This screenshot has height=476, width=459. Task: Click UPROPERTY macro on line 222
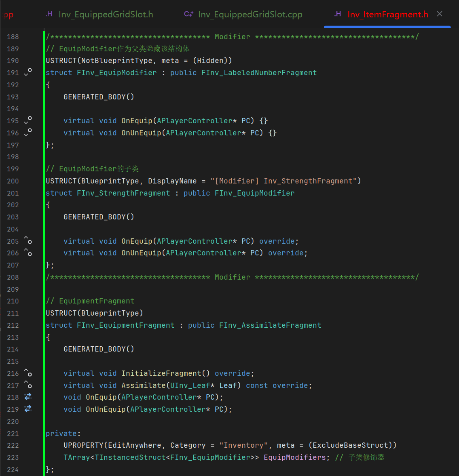pos(84,445)
